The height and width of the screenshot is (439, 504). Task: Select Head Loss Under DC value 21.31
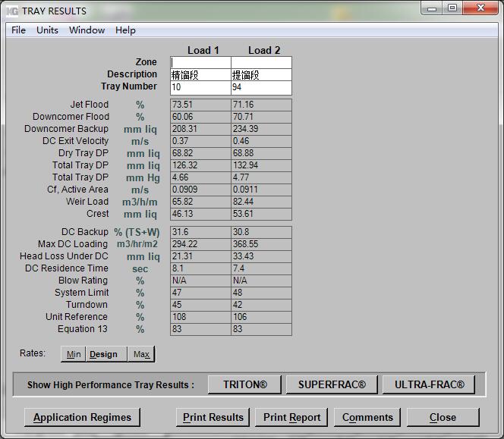pyautogui.click(x=200, y=256)
